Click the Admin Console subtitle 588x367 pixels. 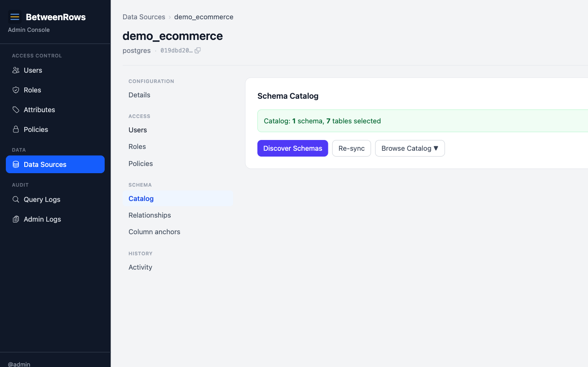pyautogui.click(x=29, y=30)
